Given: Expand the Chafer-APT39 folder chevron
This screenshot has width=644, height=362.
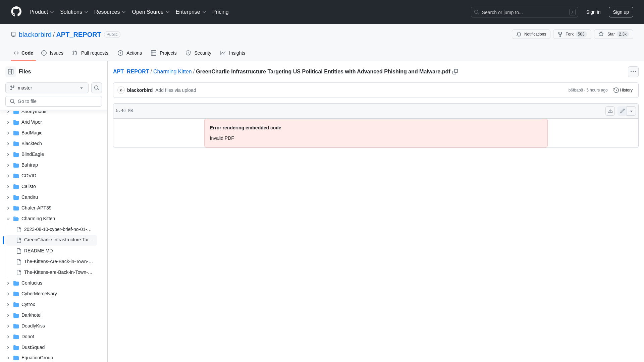Looking at the screenshot, I should [8, 208].
